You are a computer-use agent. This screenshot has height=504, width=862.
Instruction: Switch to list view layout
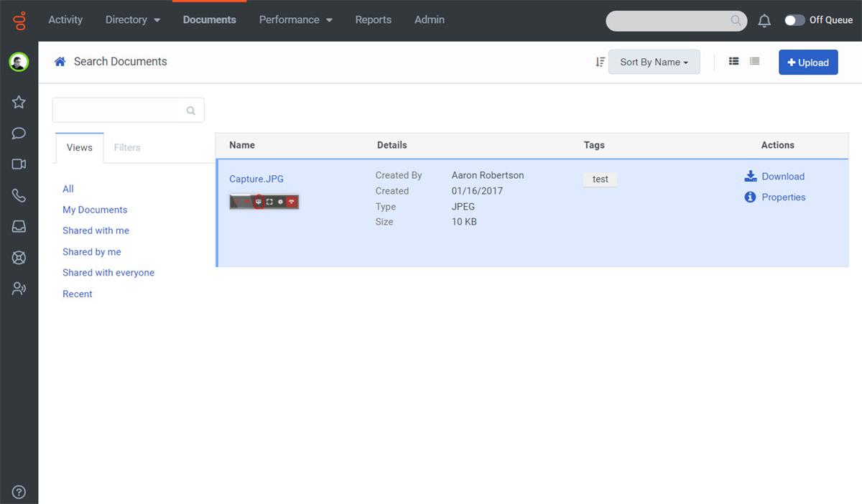click(x=733, y=61)
